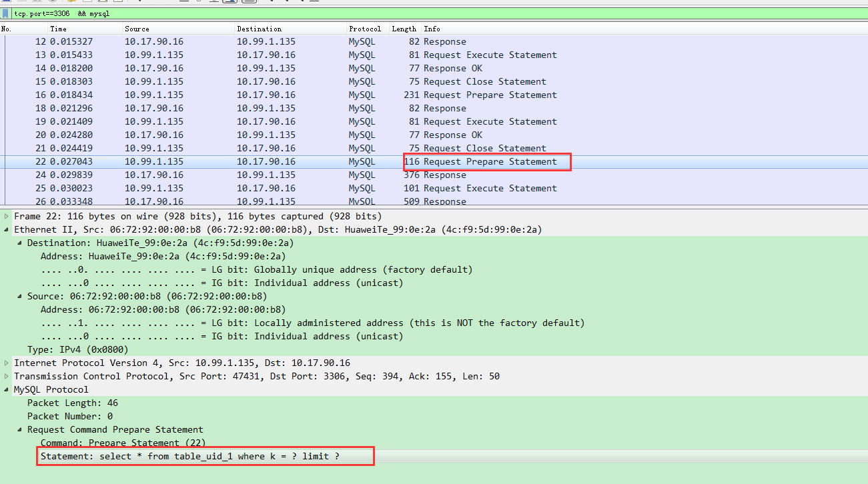Select Address: 06:72:92:00:00:b8 row
The width and height of the screenshot is (868, 484).
(x=434, y=309)
